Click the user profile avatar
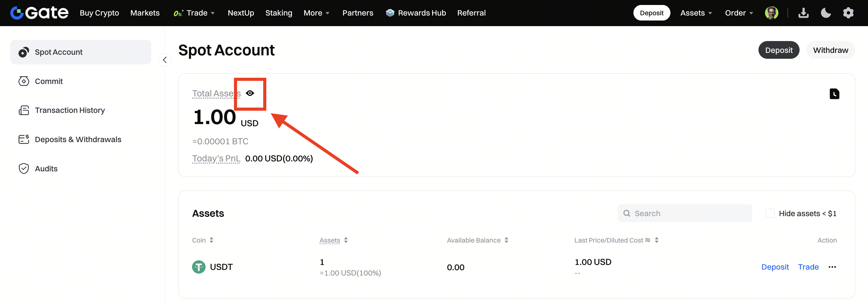 coord(771,13)
